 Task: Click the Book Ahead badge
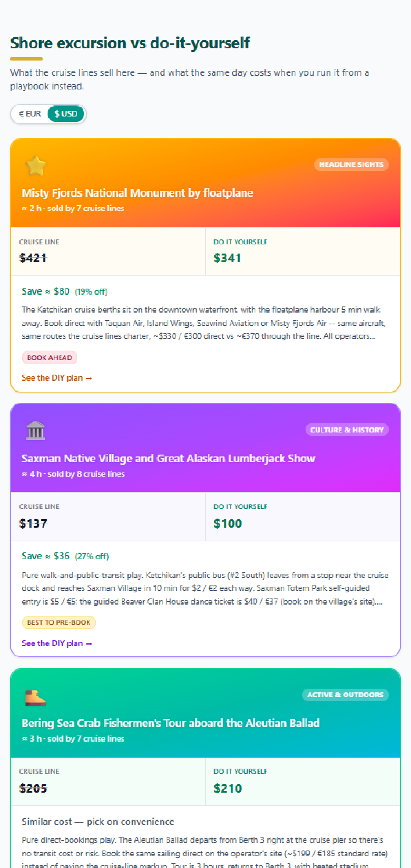[49, 357]
